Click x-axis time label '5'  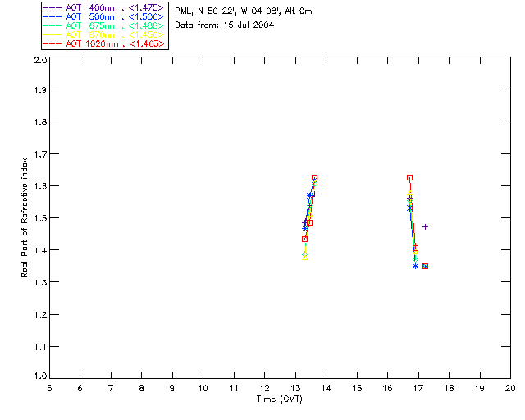point(49,388)
